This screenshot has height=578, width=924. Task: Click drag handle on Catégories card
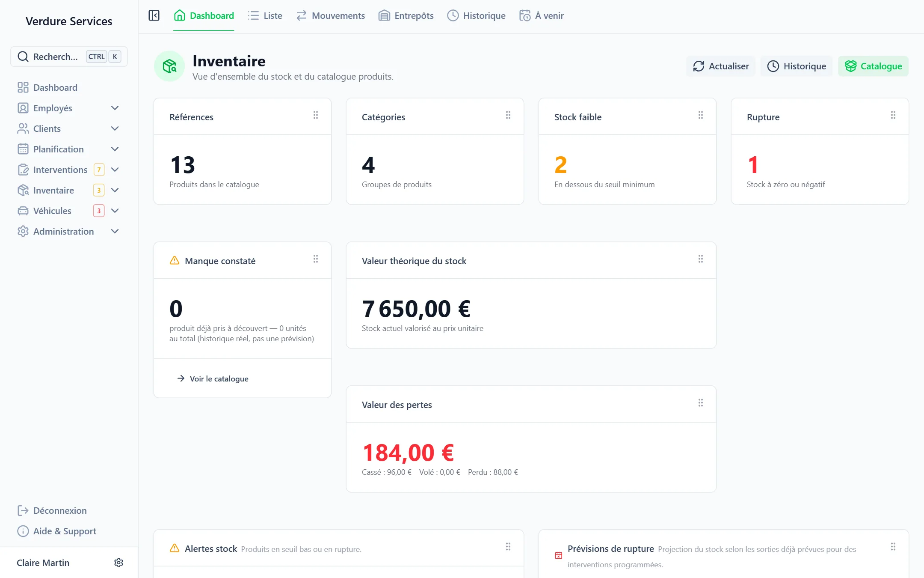click(508, 115)
